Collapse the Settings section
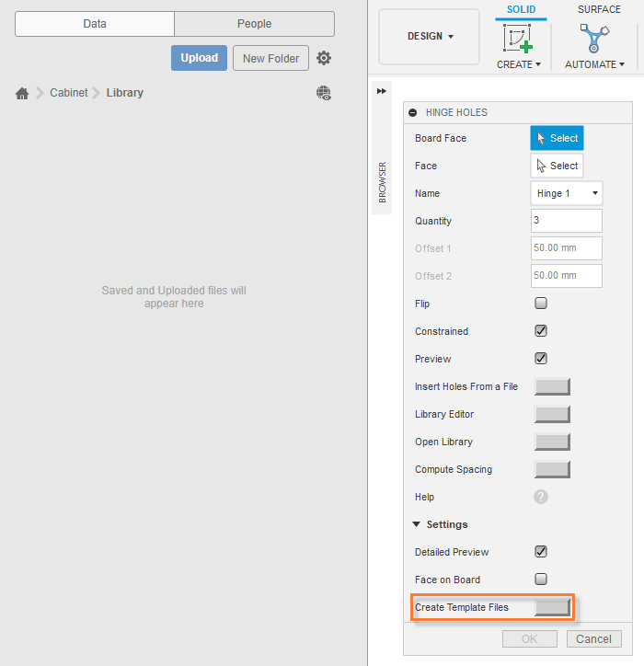This screenshot has width=644, height=666. click(x=418, y=524)
